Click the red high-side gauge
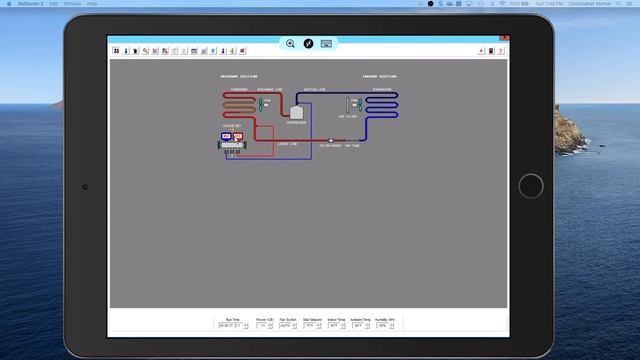640x360 pixels. [x=238, y=136]
